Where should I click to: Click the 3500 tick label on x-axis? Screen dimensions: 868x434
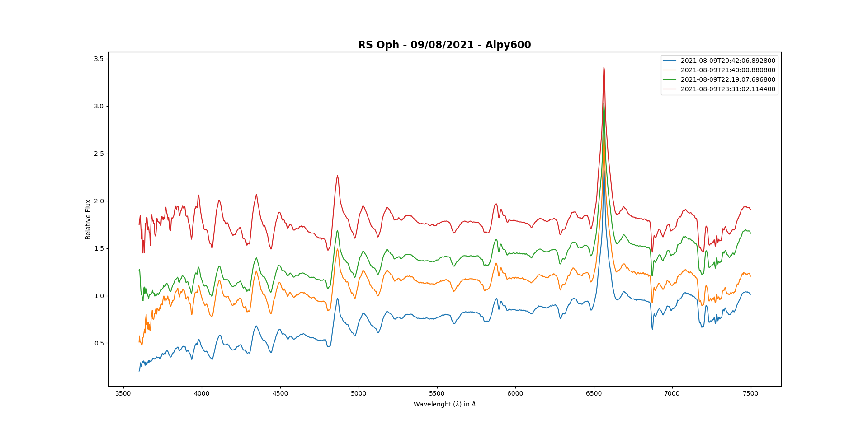pos(123,393)
